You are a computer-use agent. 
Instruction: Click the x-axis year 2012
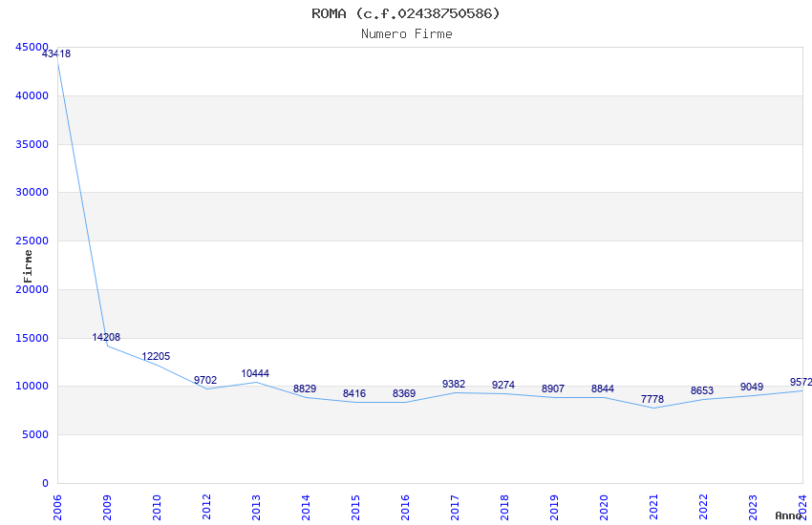pos(206,508)
